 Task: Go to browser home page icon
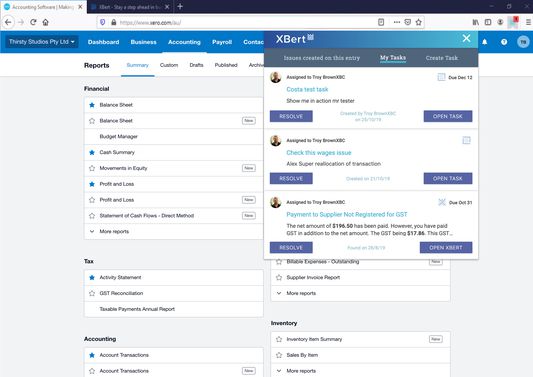(x=46, y=22)
